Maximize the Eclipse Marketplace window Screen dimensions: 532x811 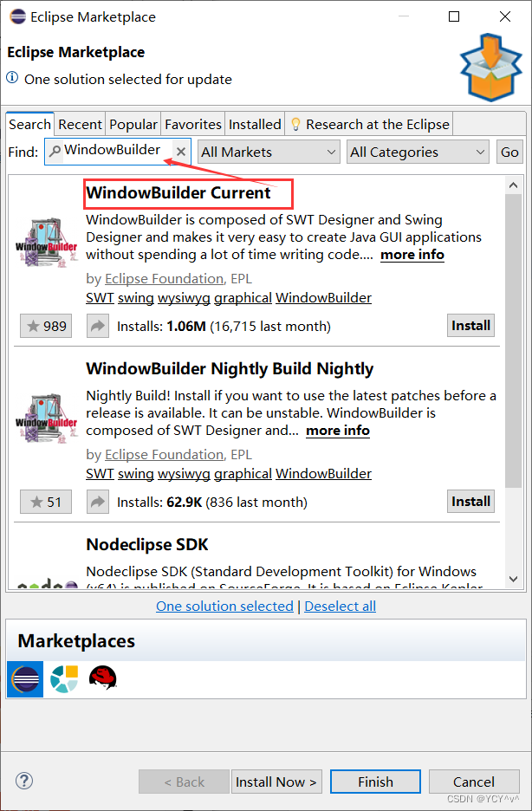tap(454, 16)
